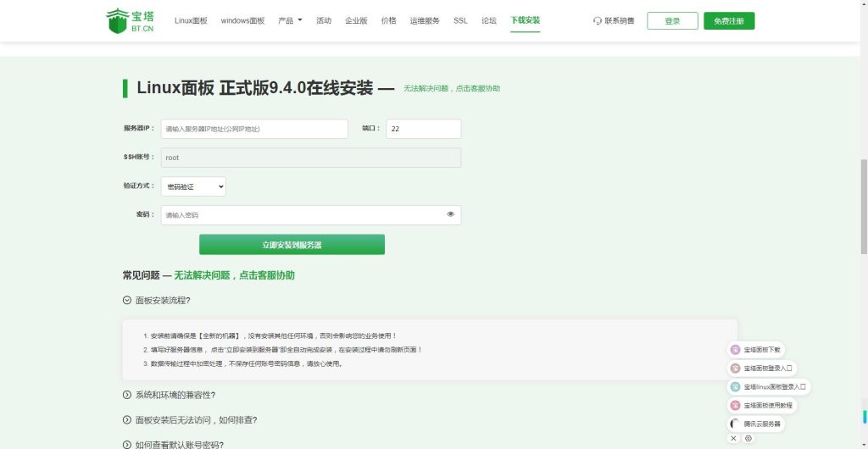Close the floating shortcuts panel
868x449 pixels.
click(733, 439)
